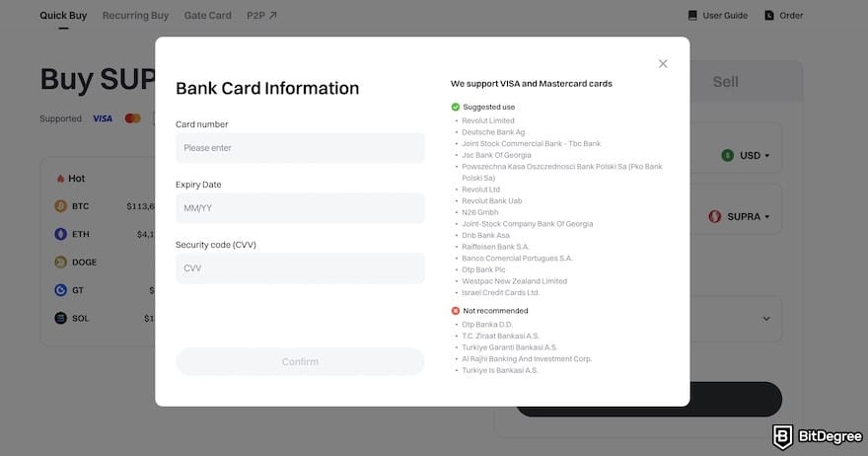This screenshot has height=456, width=868.
Task: Click 'Al Rajhi Banking And Investment Corp.' entry
Action: pyautogui.click(x=527, y=359)
